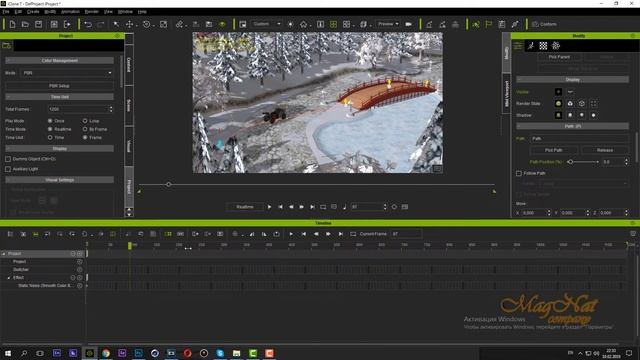
Task: Open the Animation tab icon in Modify
Action: tap(531, 46)
